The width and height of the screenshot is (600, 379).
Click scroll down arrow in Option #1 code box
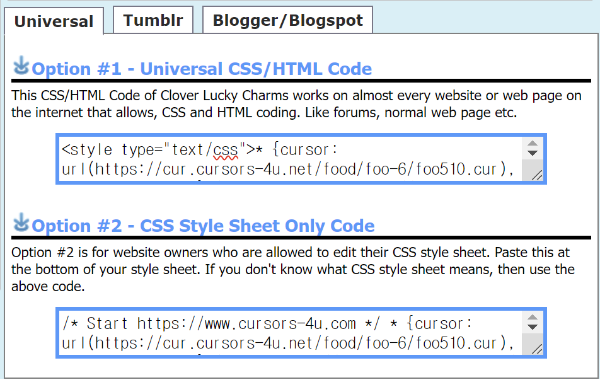pos(532,153)
